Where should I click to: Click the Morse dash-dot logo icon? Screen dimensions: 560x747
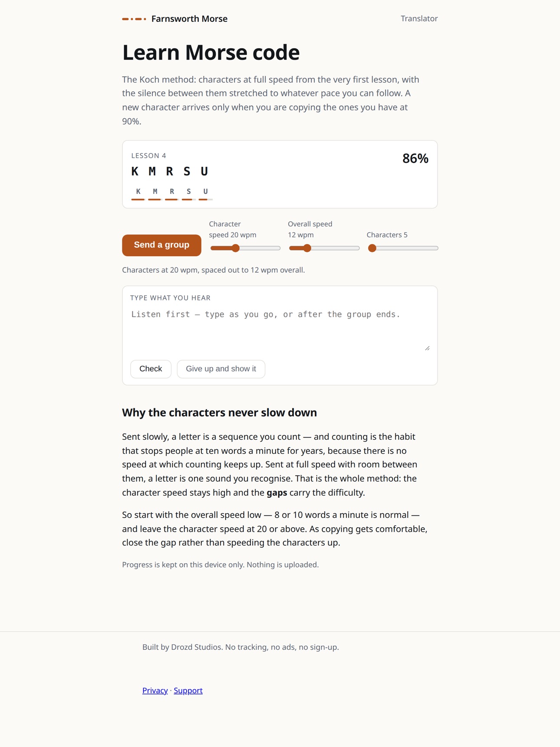pyautogui.click(x=134, y=19)
